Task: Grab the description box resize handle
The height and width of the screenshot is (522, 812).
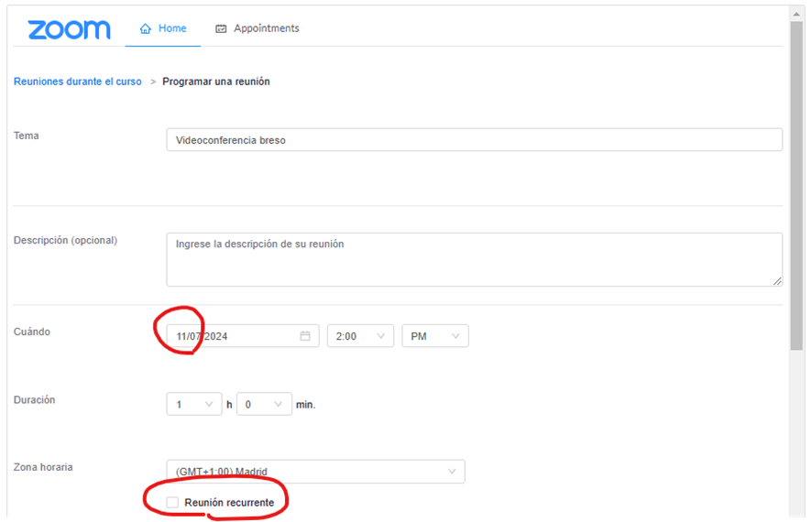Action: pos(777,281)
